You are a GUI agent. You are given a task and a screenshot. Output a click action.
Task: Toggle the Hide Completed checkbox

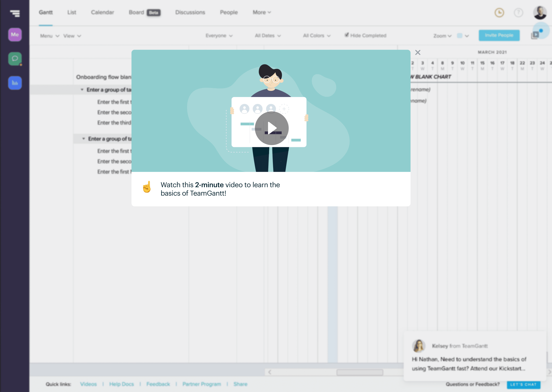[x=347, y=35]
